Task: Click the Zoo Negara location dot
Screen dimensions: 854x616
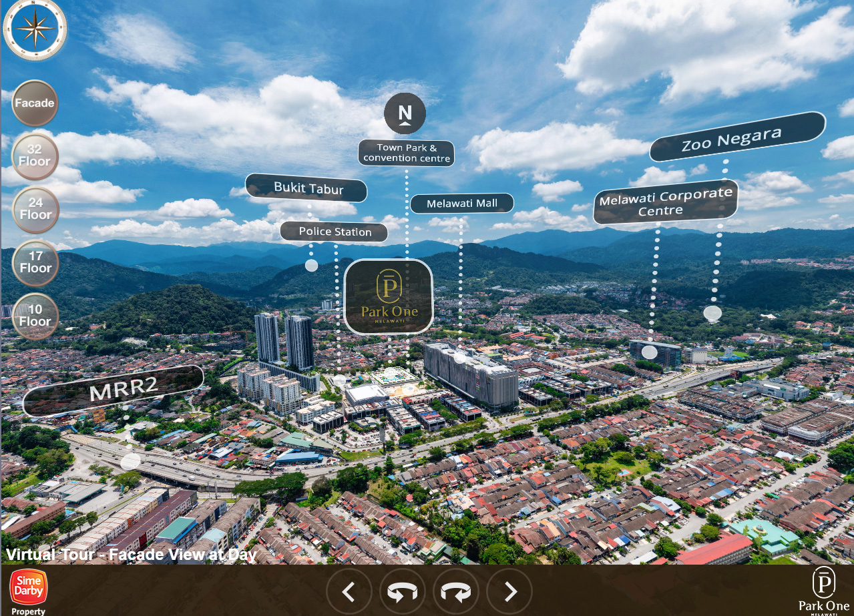Action: click(712, 313)
